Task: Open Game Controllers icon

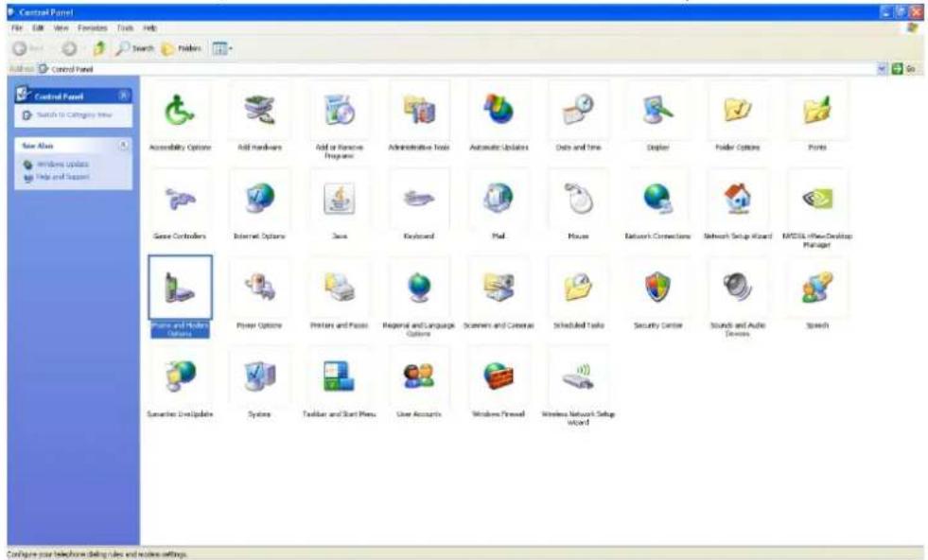Action: click(x=180, y=200)
